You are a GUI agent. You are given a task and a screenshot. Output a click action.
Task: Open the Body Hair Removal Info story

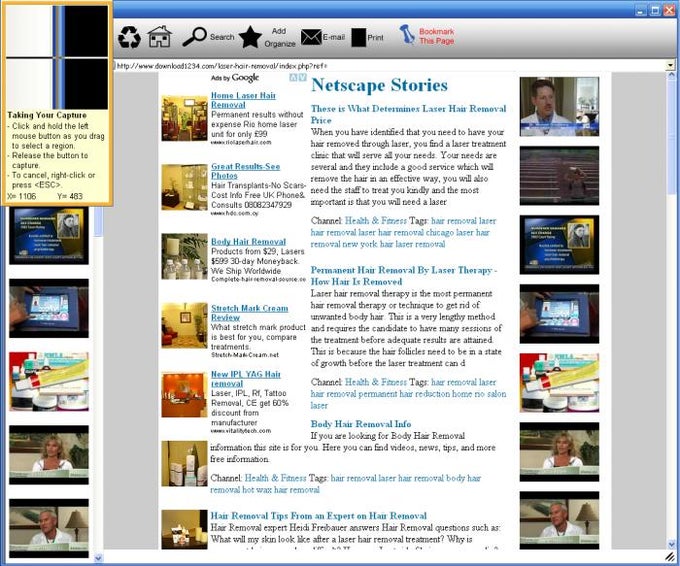[361, 424]
